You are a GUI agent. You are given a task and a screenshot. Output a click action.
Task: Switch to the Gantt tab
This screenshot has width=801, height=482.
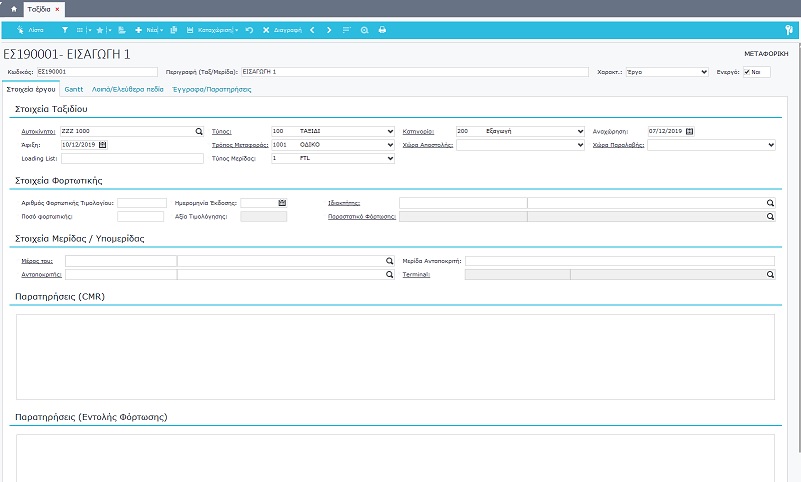coord(74,89)
